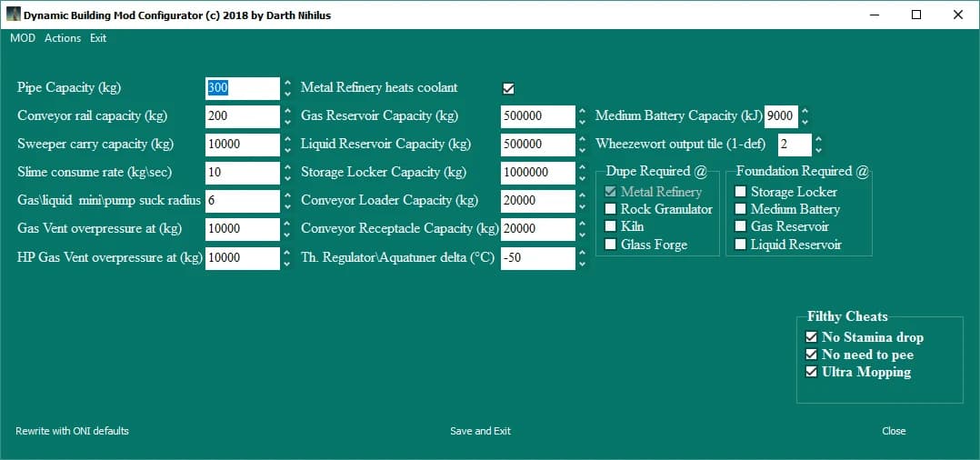Click the Exit menu item

point(98,38)
